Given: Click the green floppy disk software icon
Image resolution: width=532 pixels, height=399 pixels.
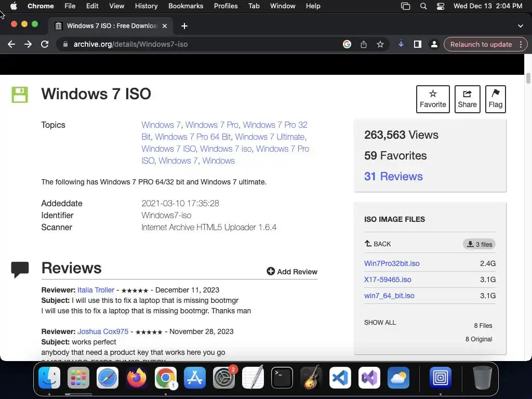Looking at the screenshot, I should [20, 95].
